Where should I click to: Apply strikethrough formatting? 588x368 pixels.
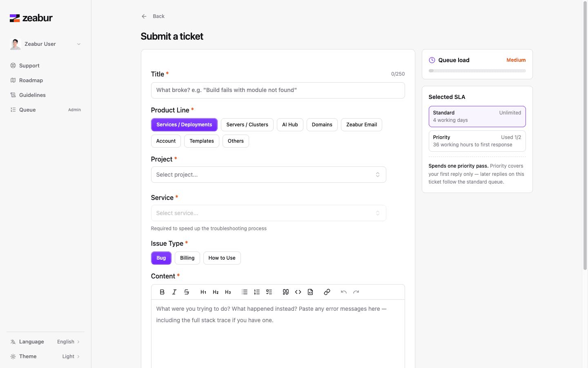[187, 292]
